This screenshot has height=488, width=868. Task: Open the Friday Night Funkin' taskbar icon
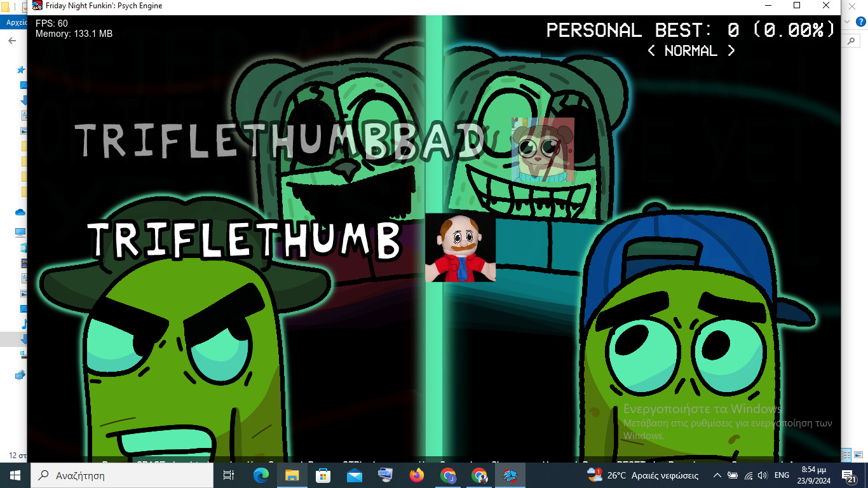point(510,475)
